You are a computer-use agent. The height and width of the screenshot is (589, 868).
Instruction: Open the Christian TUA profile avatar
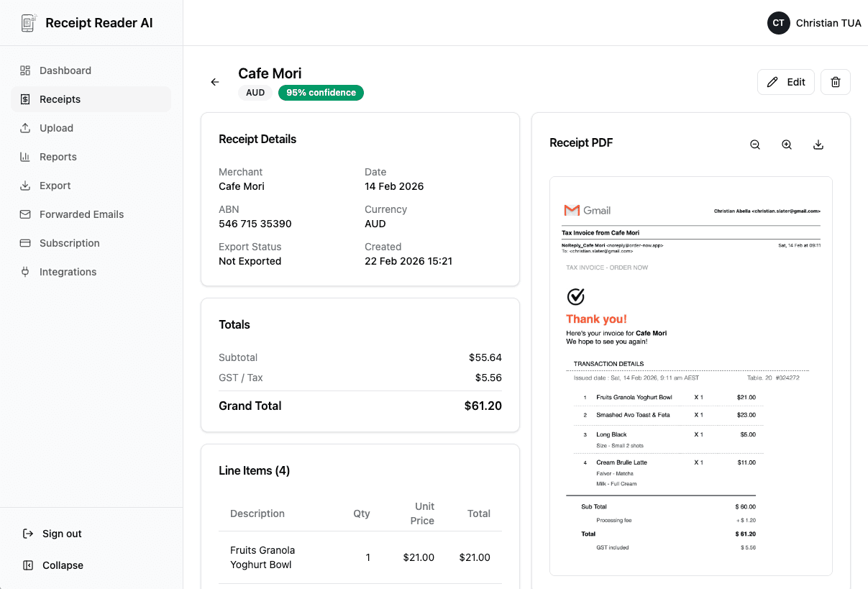point(778,22)
